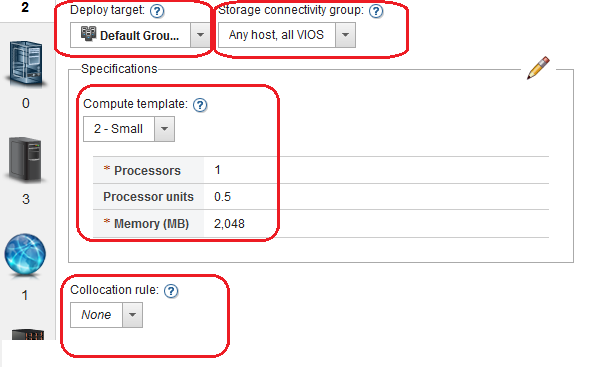The width and height of the screenshot is (591, 367).
Task: Select the blue globe network sidebar icon
Action: click(25, 255)
